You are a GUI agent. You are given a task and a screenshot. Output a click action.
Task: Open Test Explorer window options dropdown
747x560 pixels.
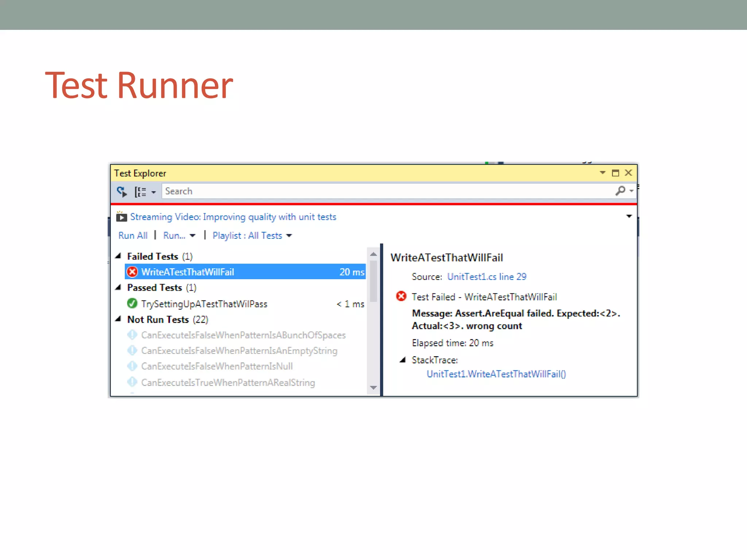coord(603,172)
